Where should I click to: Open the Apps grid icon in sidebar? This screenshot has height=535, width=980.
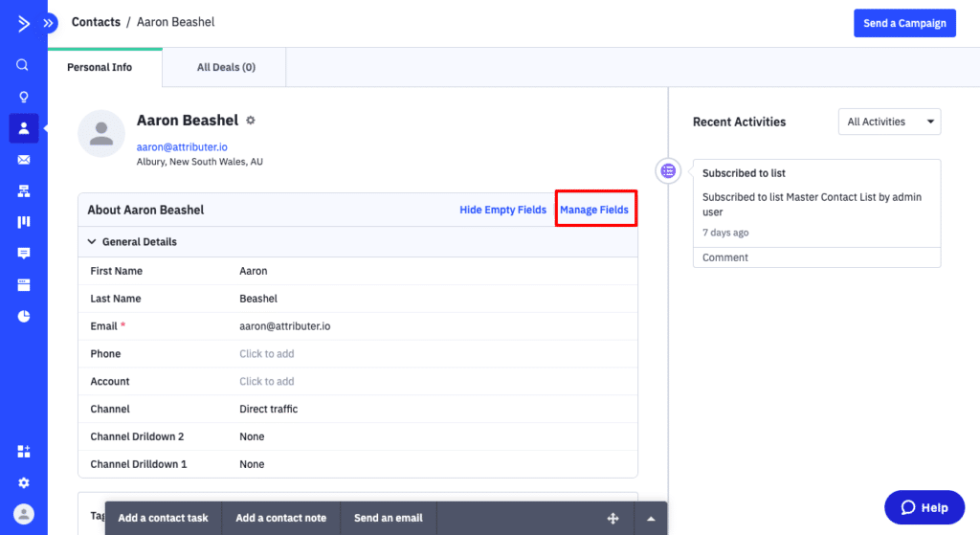click(24, 451)
